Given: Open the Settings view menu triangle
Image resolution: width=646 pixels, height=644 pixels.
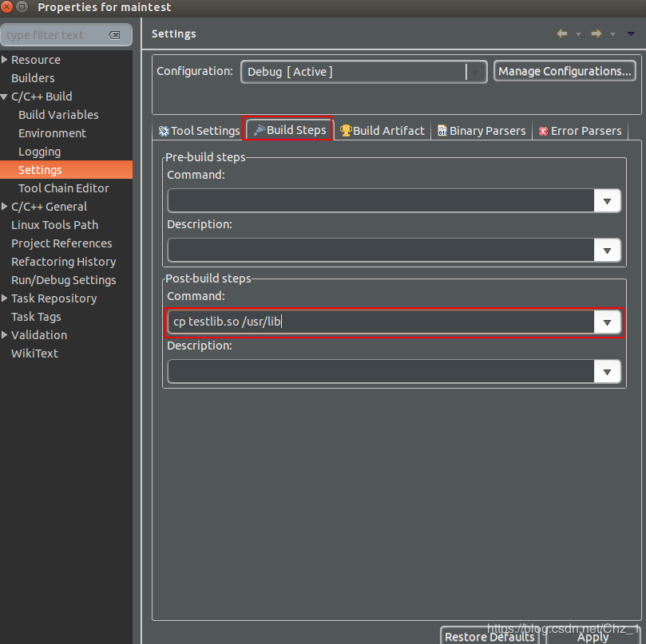Looking at the screenshot, I should point(631,34).
